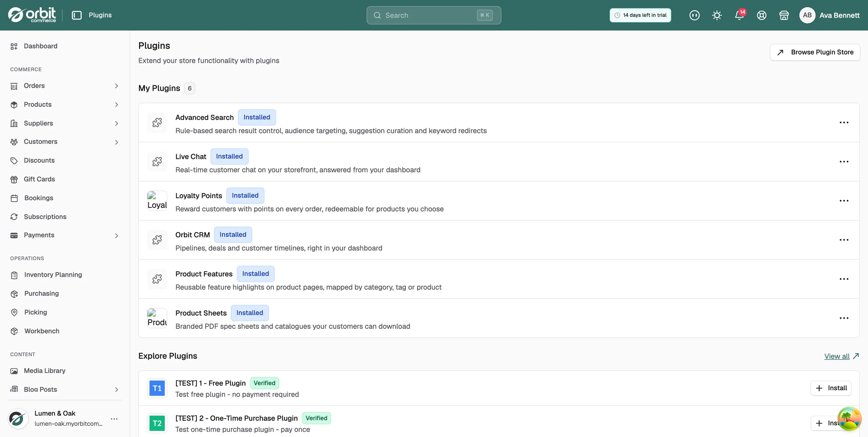This screenshot has height=437, width=868.
Task: Click the Plugins breadcrumb label
Action: pos(100,15)
